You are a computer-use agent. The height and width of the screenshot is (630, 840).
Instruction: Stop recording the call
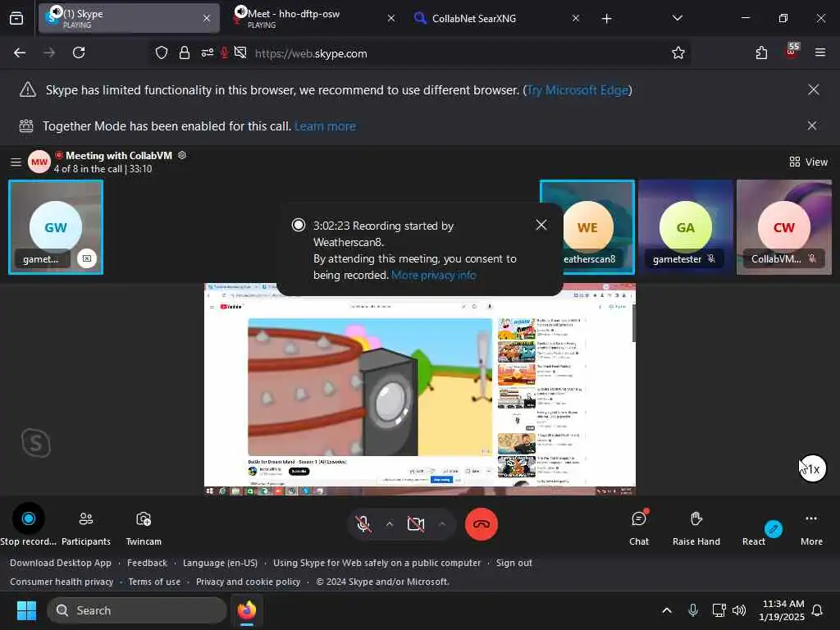pyautogui.click(x=29, y=527)
